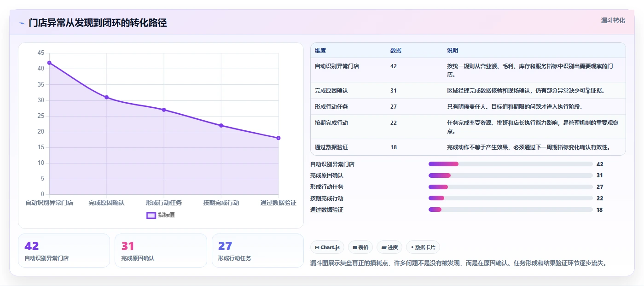Click the chart data point above 形成行动任务

point(164,110)
